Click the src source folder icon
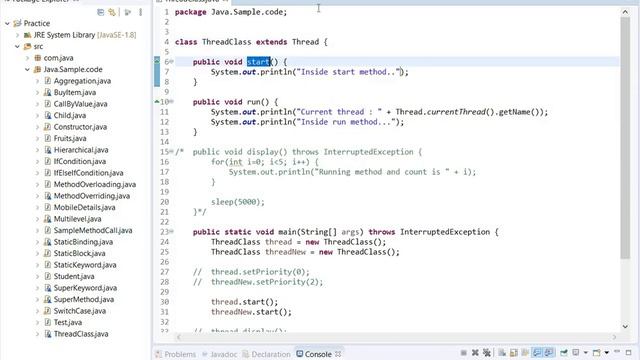The height and width of the screenshot is (360, 640). pos(27,47)
